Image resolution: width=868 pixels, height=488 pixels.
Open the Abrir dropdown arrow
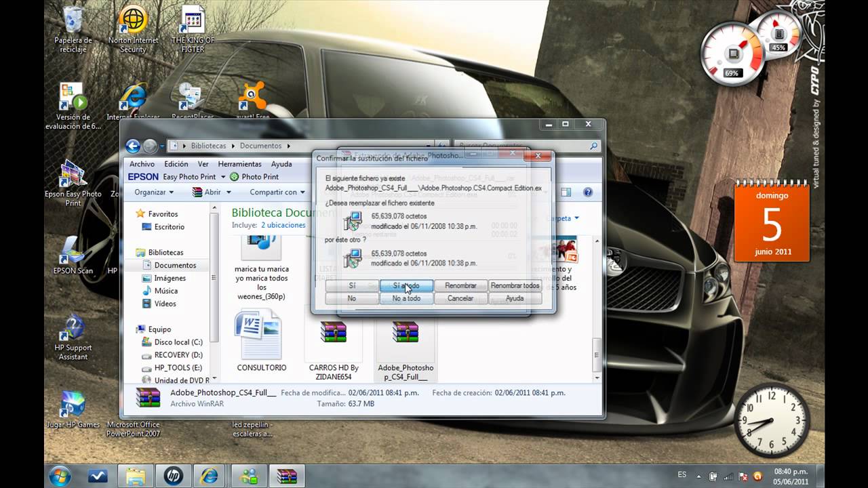227,192
